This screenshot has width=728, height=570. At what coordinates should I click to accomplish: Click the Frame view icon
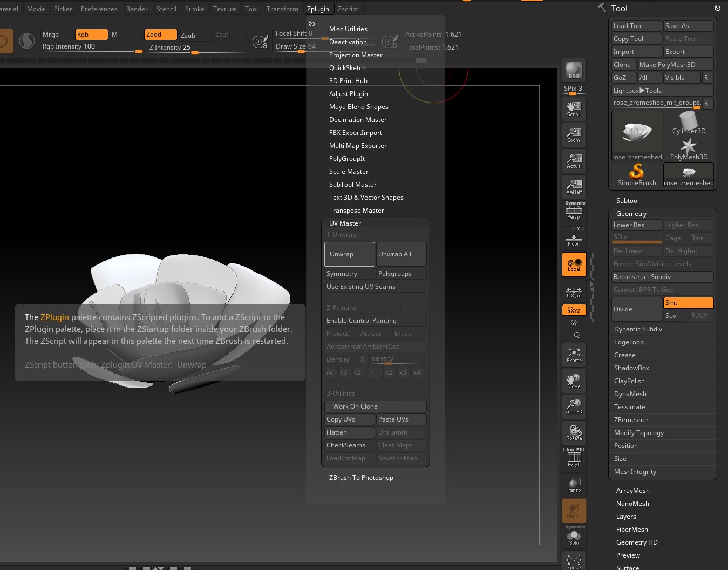click(574, 355)
